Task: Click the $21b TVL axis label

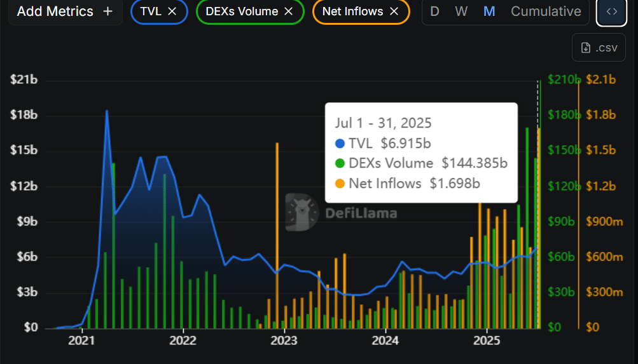Action: [24, 79]
